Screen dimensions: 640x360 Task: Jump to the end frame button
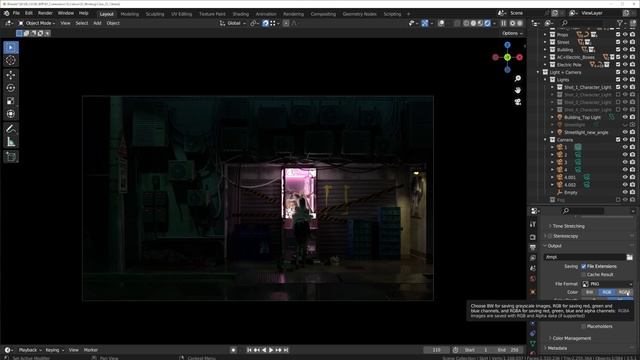point(286,350)
